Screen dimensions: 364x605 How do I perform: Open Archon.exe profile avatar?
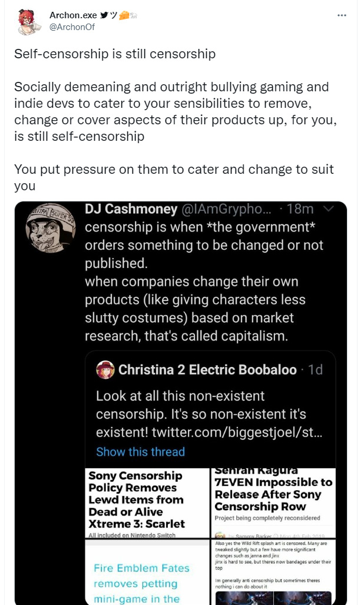(29, 21)
